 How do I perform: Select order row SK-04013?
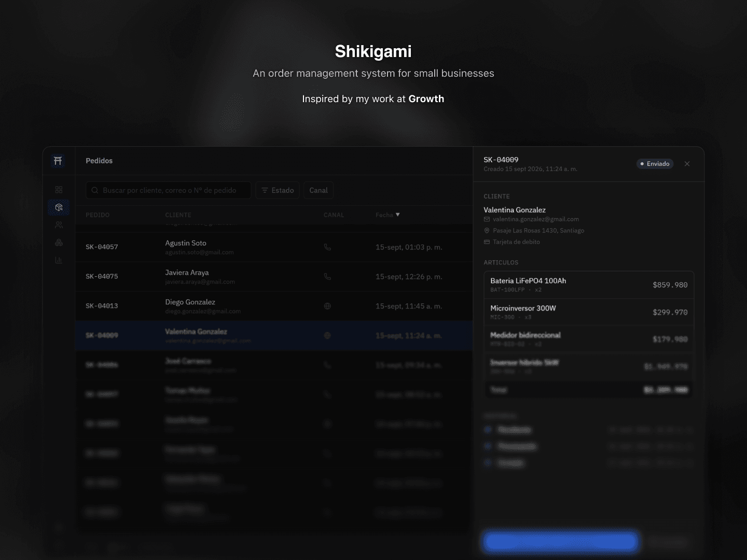point(274,306)
